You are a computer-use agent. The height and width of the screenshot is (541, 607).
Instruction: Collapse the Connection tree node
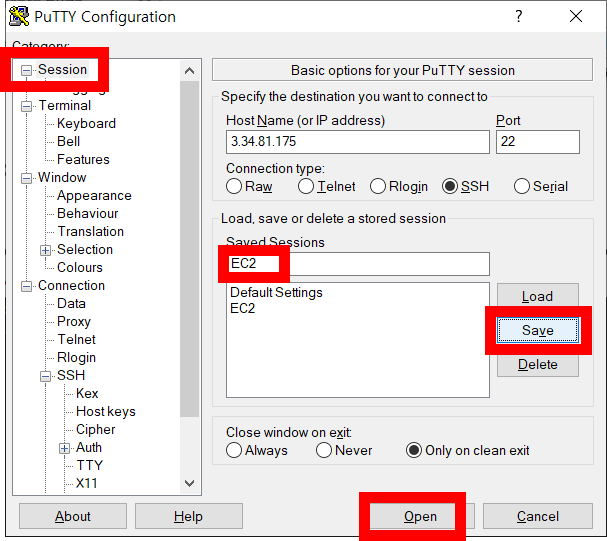26,286
